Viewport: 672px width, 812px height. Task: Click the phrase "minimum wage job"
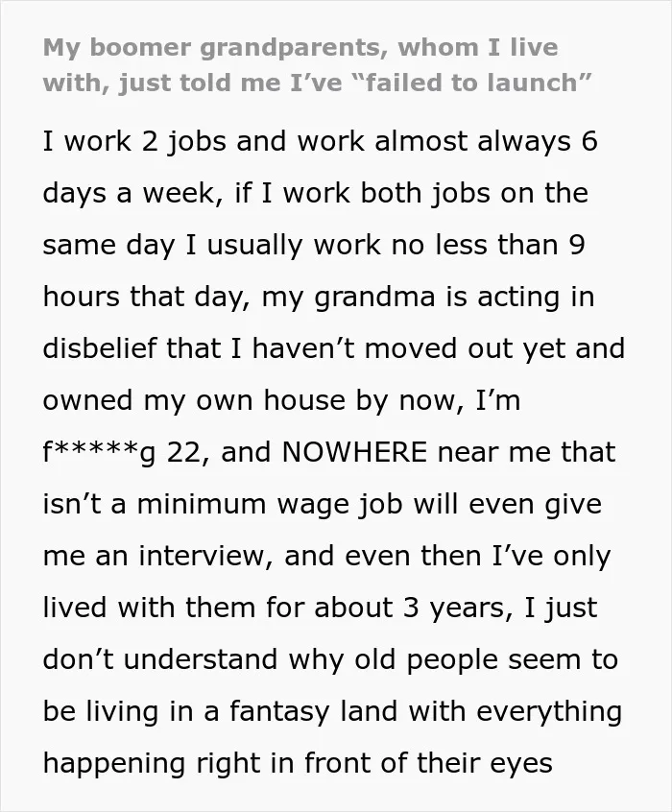point(270,505)
